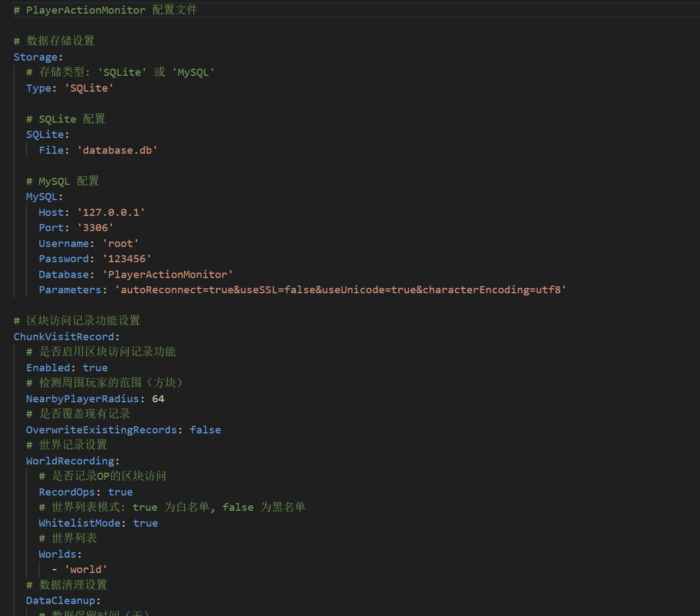Click the Password value '123456'
The image size is (700, 616).
(x=127, y=258)
